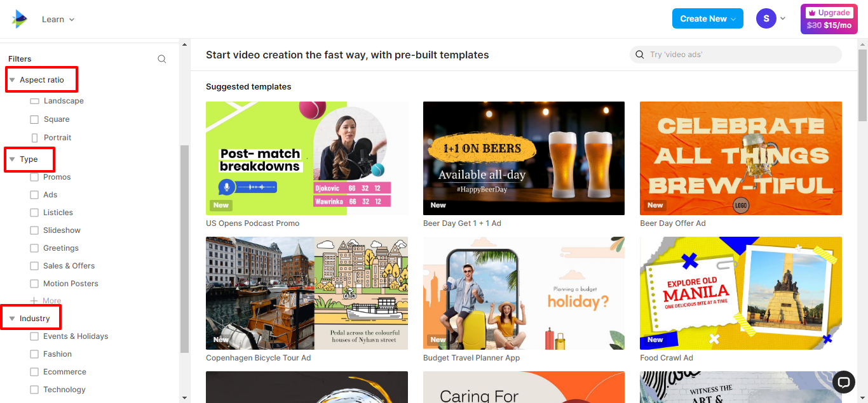Tick the Motion Posters checkbox

coord(34,284)
